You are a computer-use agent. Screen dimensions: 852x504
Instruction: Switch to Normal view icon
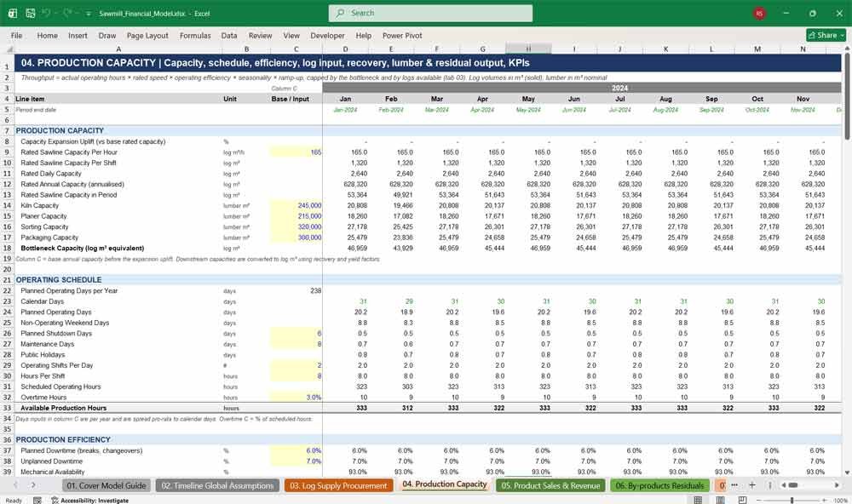(x=698, y=501)
